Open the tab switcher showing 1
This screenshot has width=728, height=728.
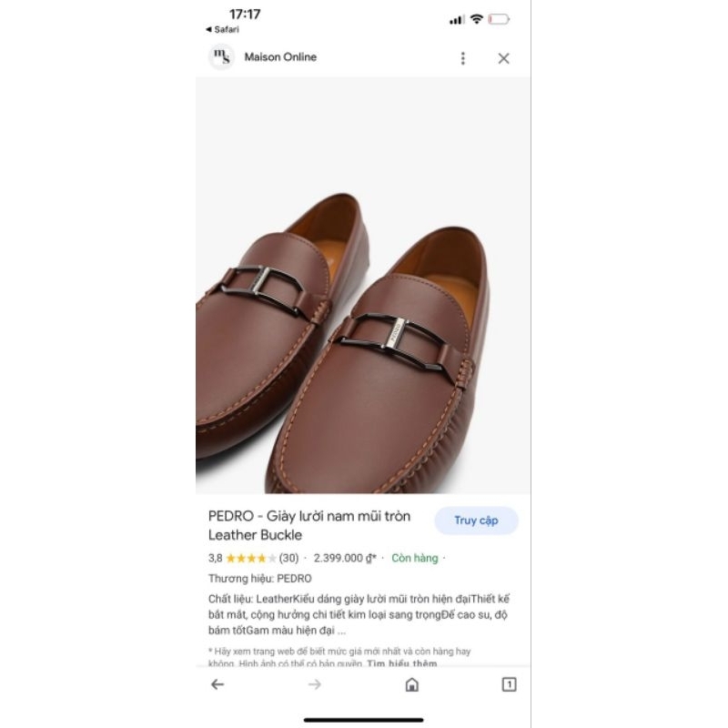[x=509, y=684]
